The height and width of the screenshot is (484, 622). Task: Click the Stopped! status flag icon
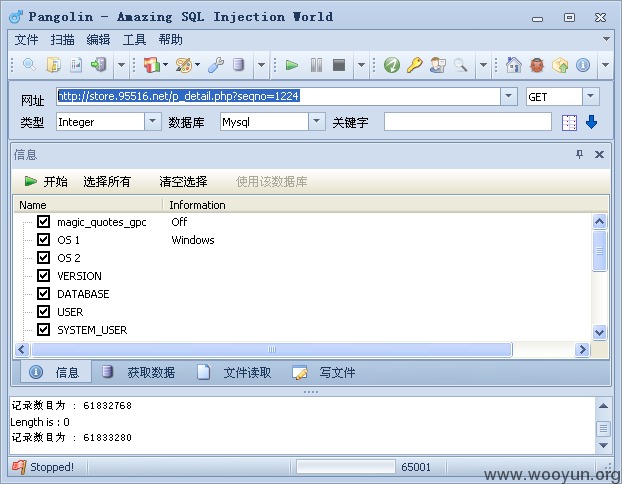(19, 467)
